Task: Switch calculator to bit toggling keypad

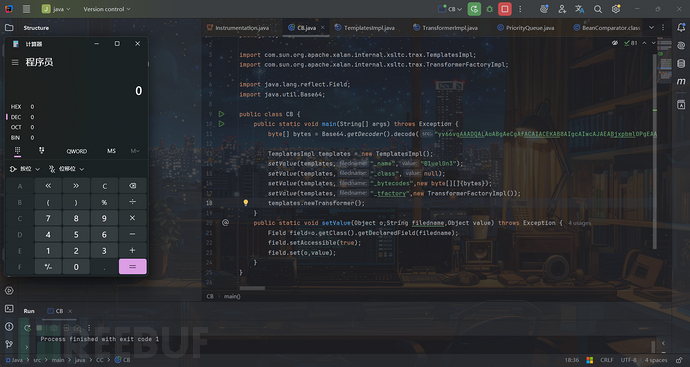Action: click(41, 150)
